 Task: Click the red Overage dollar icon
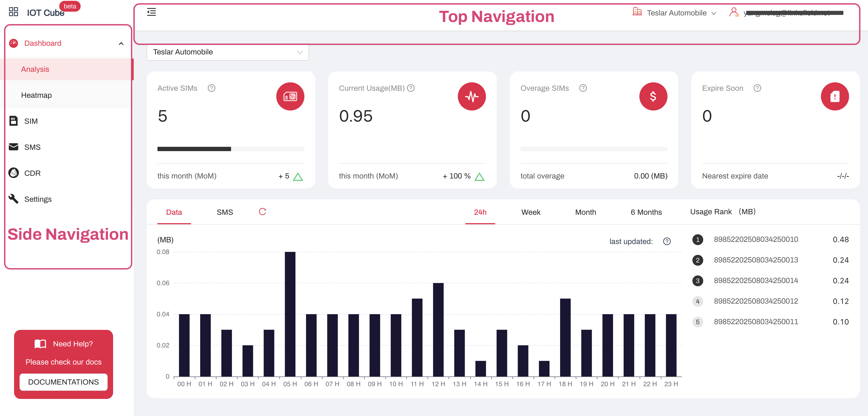653,96
